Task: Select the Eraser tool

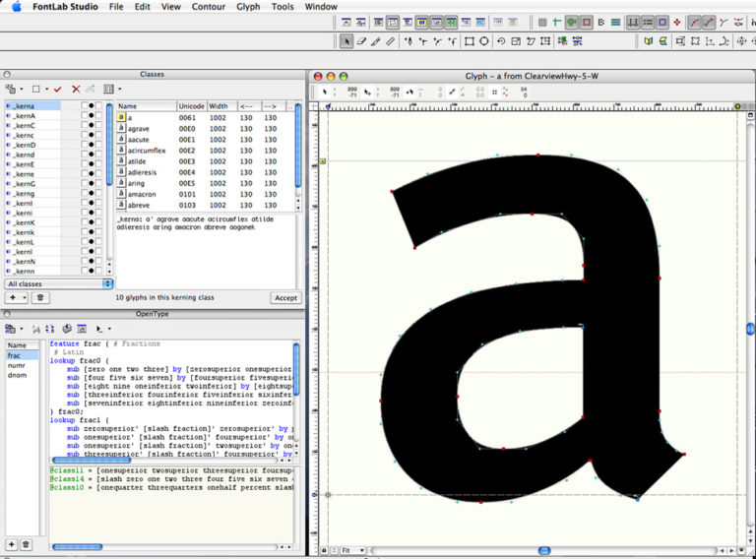Action: (x=362, y=41)
